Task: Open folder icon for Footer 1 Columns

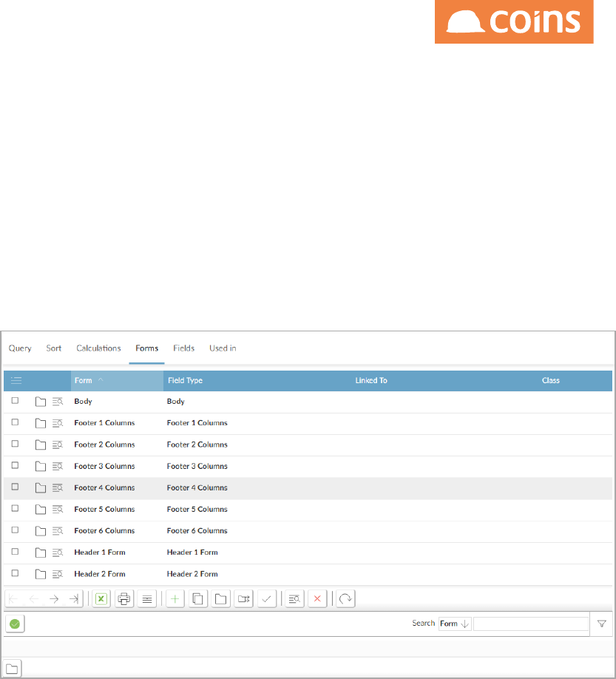Action: tap(41, 423)
